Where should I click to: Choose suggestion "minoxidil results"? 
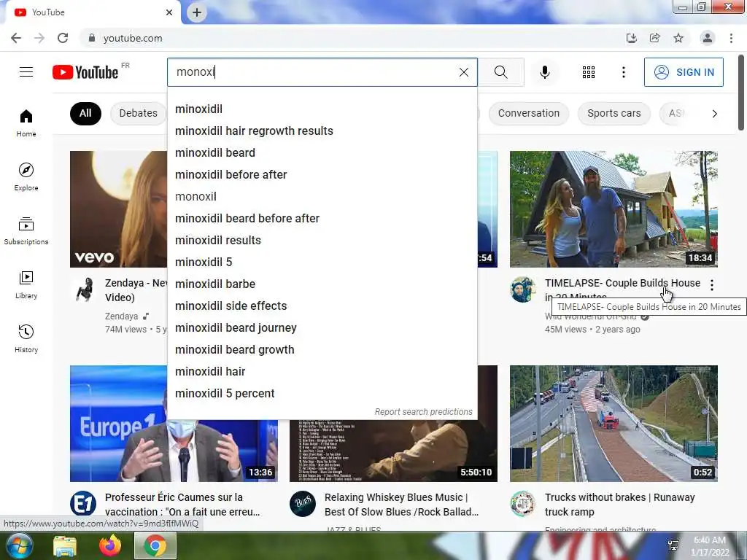coord(322,241)
